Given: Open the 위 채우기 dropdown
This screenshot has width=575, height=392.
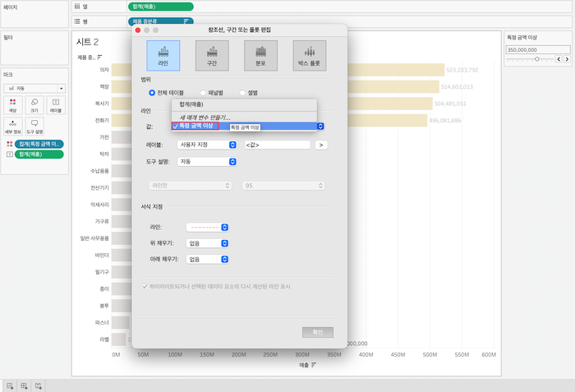Looking at the screenshot, I should pos(208,243).
